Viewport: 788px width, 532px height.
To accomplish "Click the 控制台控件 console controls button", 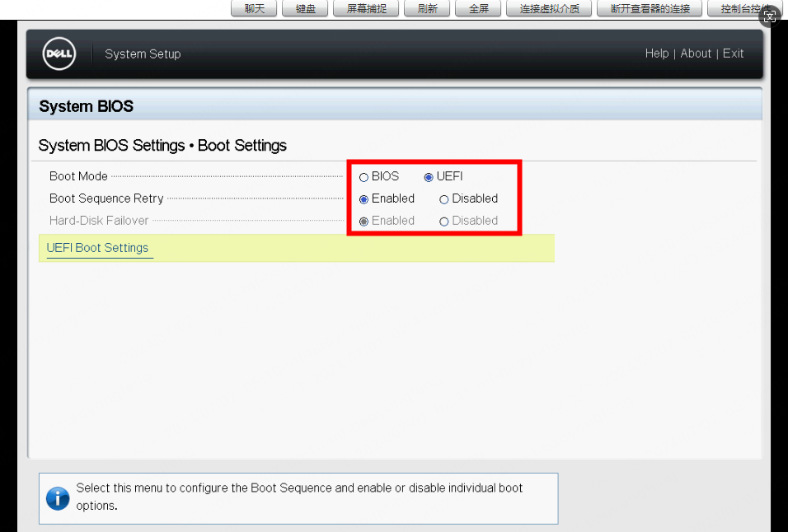I will click(743, 8).
